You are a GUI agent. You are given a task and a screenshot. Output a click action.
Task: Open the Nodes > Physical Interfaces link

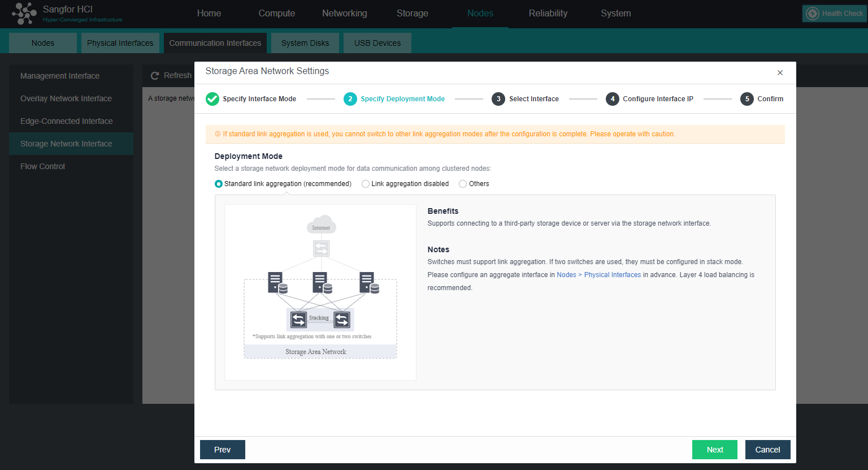point(598,274)
